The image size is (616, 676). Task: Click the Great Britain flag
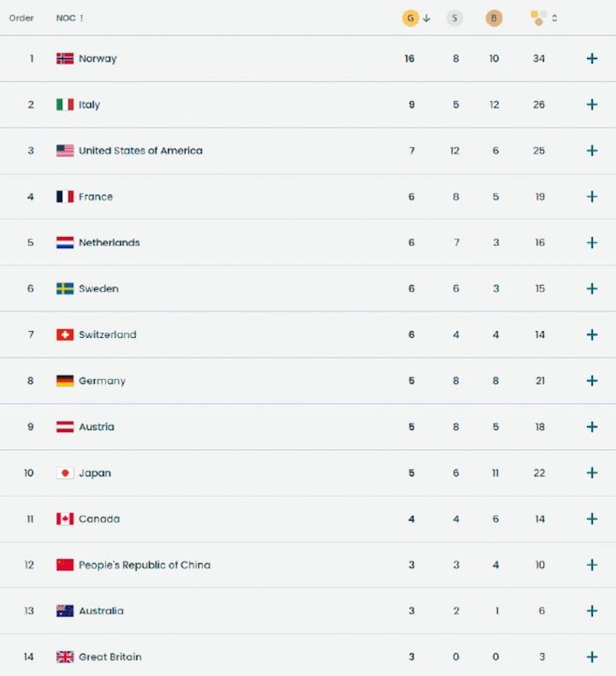65,656
